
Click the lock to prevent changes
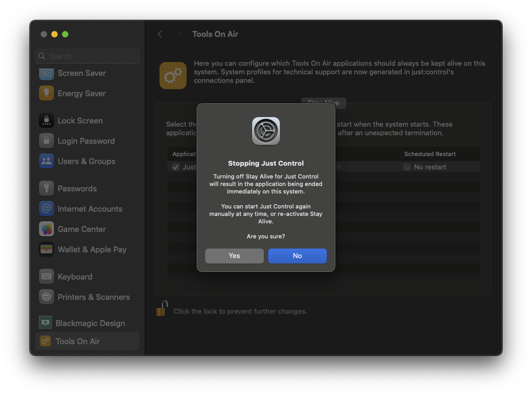tap(162, 309)
